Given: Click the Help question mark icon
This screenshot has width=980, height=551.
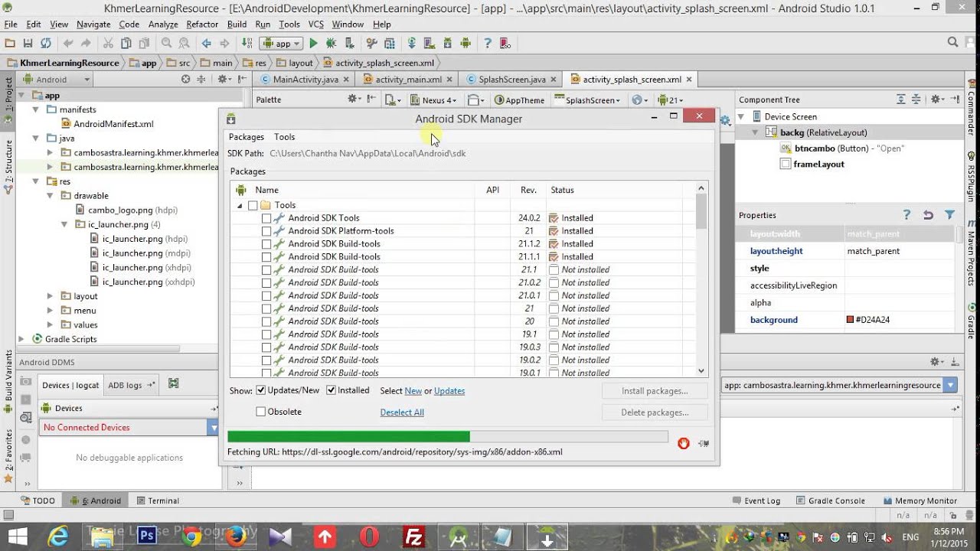Looking at the screenshot, I should click(x=487, y=44).
